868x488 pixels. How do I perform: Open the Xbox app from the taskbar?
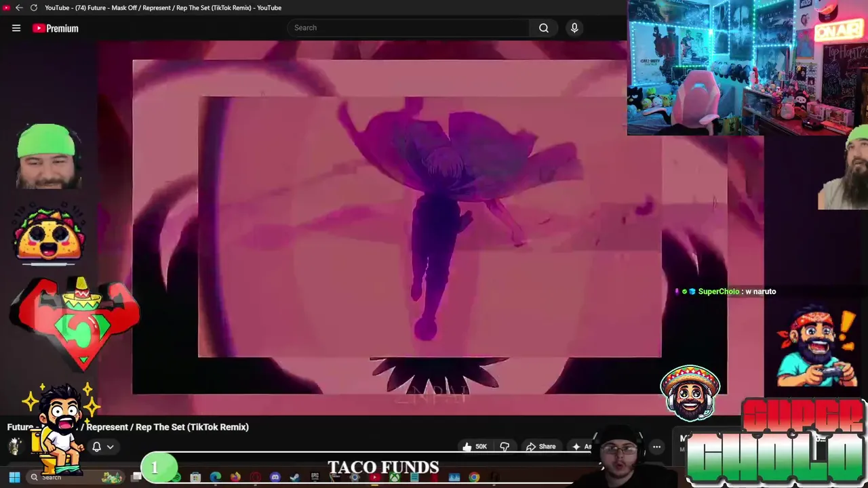tap(395, 477)
